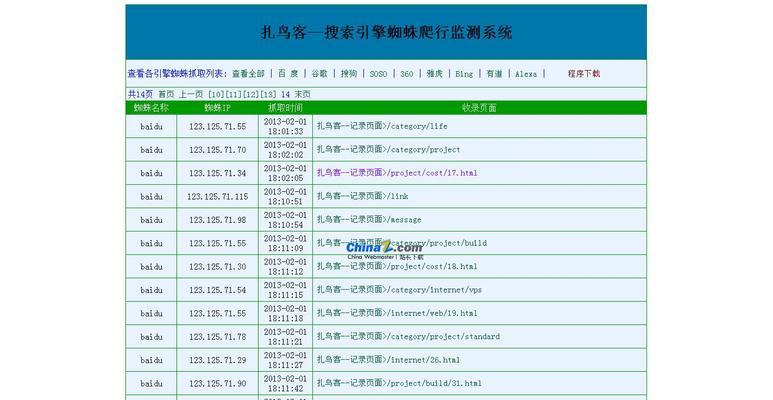The width and height of the screenshot is (773, 400).
Task: Select IP cell 123.125.71.34
Action: pos(217,173)
